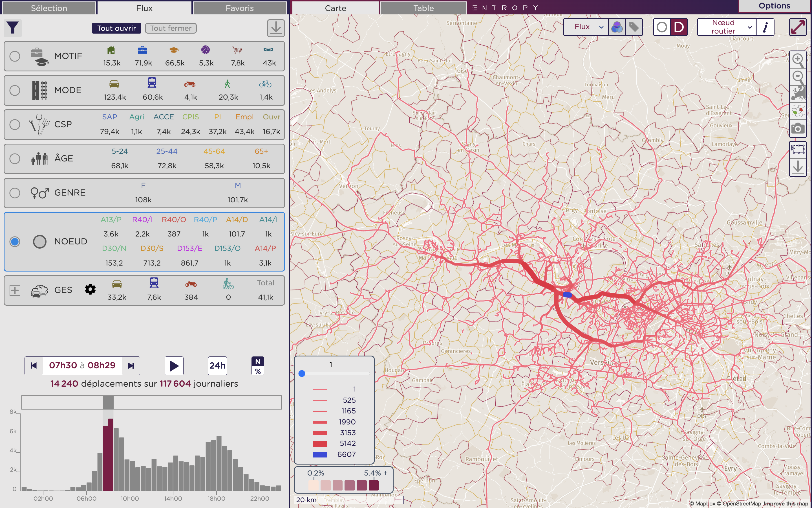Image resolution: width=812 pixels, height=508 pixels.
Task: Click the label tag icon on map toolbar
Action: 634,27
